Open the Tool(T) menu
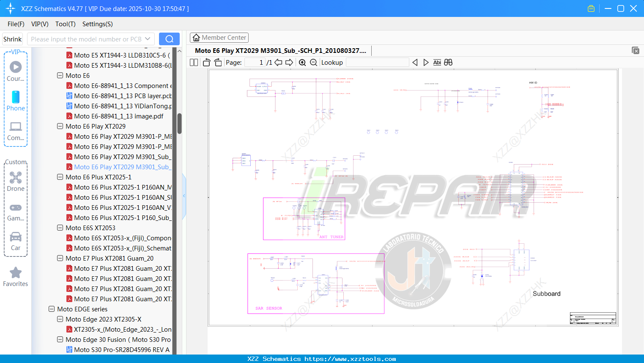This screenshot has height=363, width=644. [x=66, y=24]
